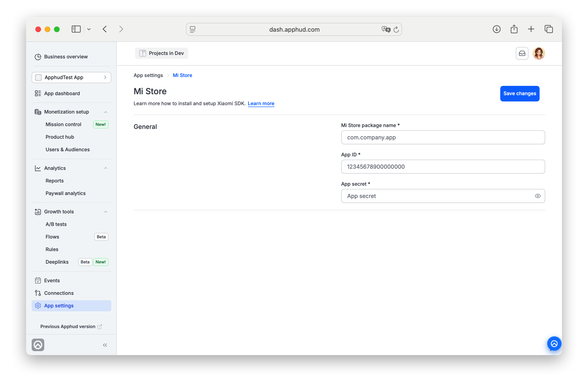Click the Growth tools icon
The height and width of the screenshot is (390, 588).
click(38, 212)
